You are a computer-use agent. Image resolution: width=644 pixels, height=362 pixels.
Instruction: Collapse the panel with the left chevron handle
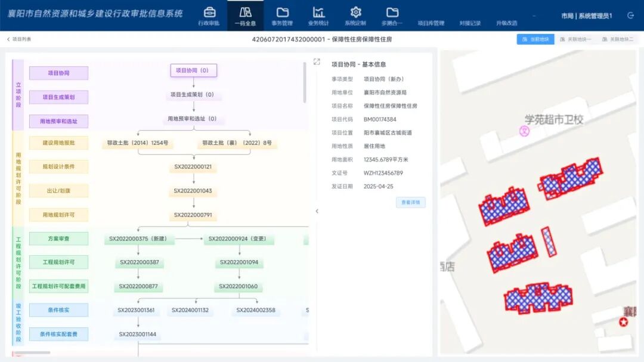[x=317, y=211]
